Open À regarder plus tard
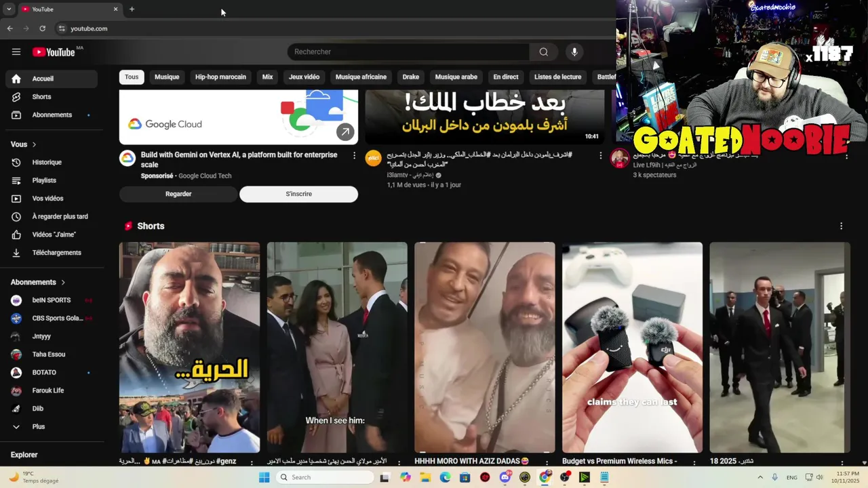 (x=52, y=217)
